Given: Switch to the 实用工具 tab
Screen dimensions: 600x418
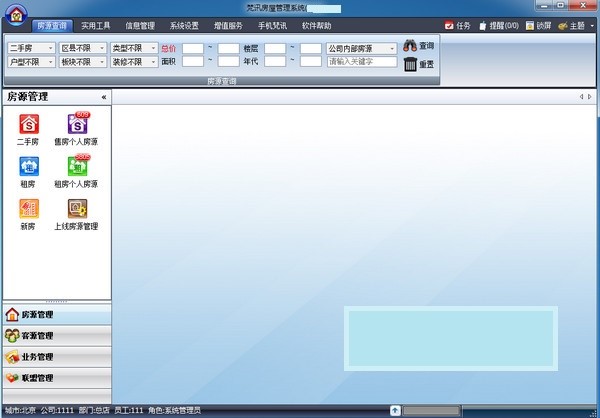Looking at the screenshot, I should tap(96, 25).
